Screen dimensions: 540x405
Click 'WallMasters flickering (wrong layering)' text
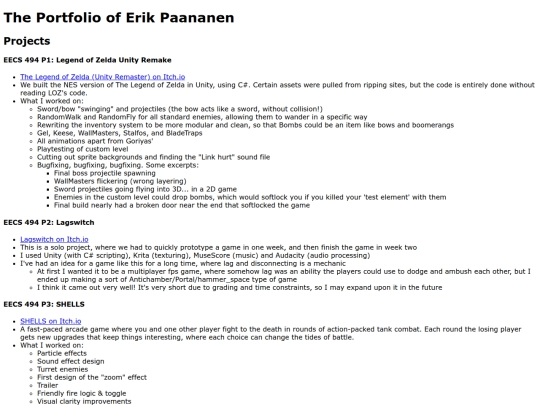point(120,181)
